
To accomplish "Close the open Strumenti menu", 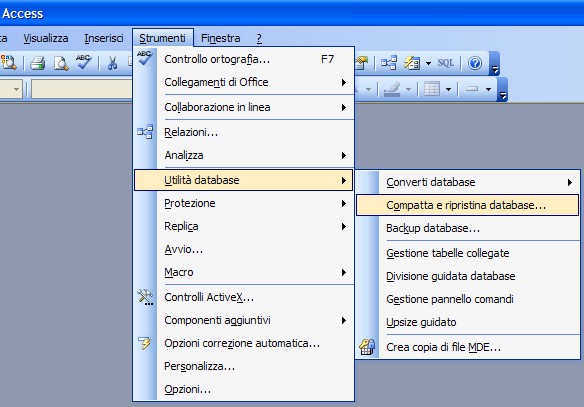I will 163,38.
